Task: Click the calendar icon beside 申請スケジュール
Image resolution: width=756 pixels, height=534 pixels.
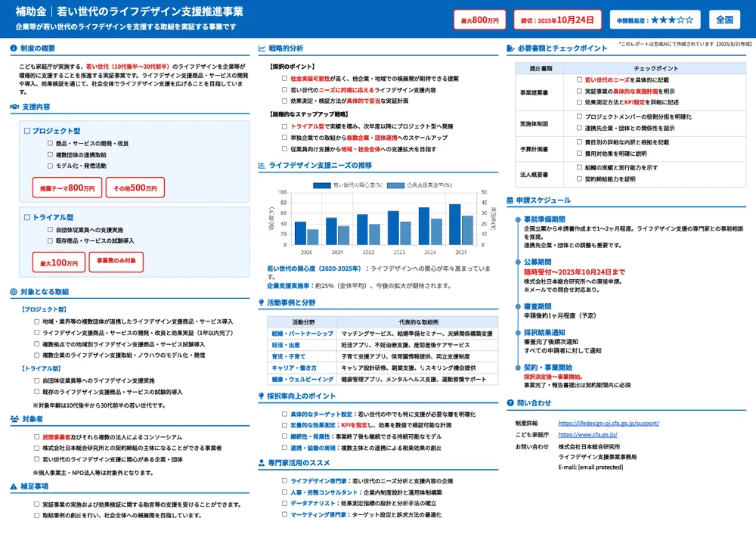Action: coord(510,200)
